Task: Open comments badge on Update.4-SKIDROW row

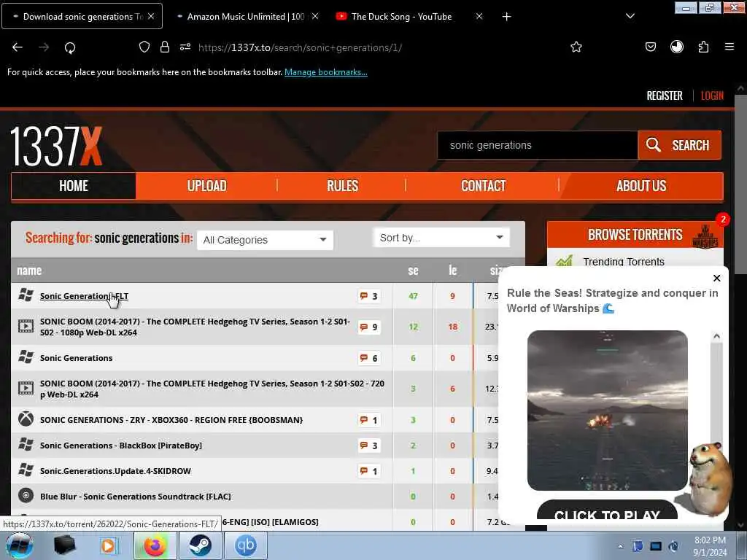Action: click(x=369, y=471)
